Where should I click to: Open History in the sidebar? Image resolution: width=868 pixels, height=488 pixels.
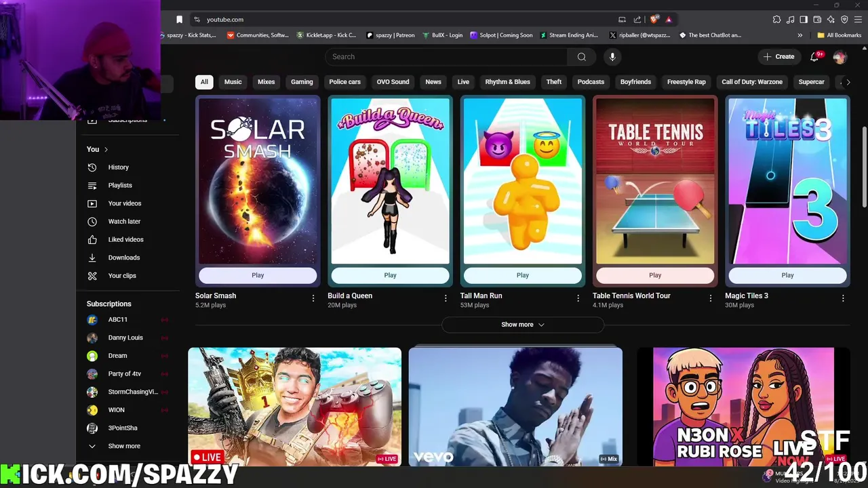pyautogui.click(x=118, y=167)
